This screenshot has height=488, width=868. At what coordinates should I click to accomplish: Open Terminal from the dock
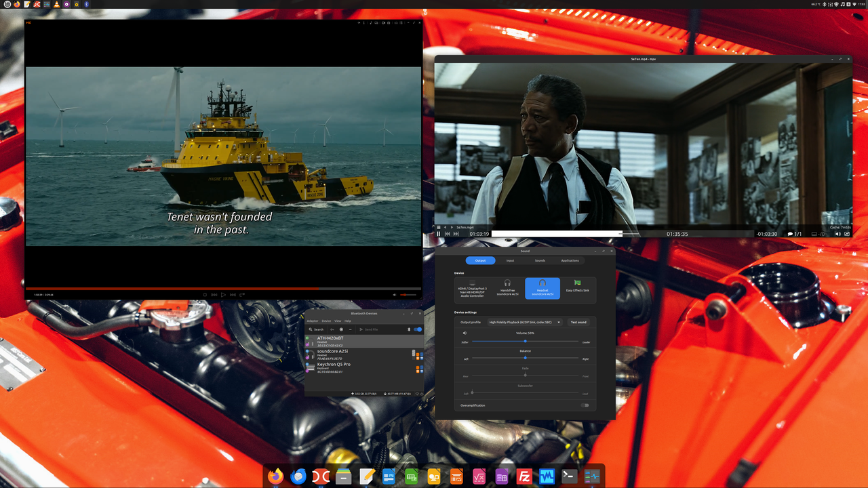pyautogui.click(x=570, y=476)
